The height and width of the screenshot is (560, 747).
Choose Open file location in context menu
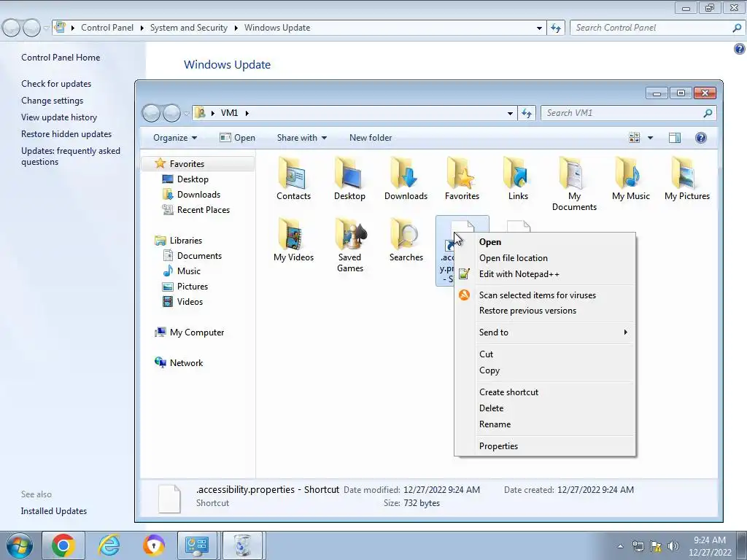pos(545,258)
